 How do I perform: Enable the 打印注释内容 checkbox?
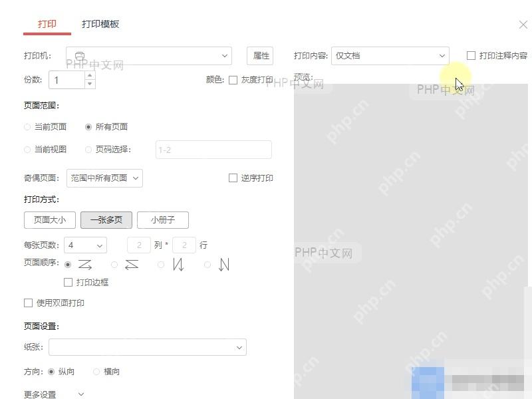[x=471, y=56]
